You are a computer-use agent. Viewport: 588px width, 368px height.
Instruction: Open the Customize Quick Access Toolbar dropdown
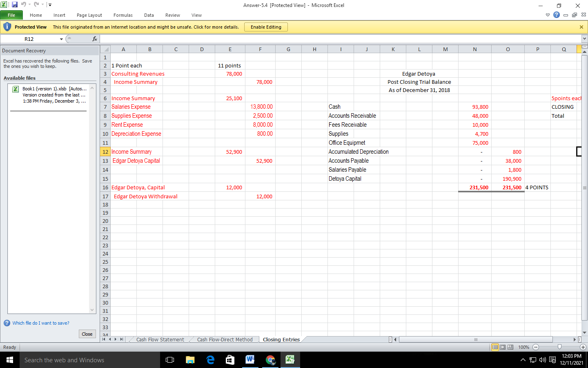50,5
